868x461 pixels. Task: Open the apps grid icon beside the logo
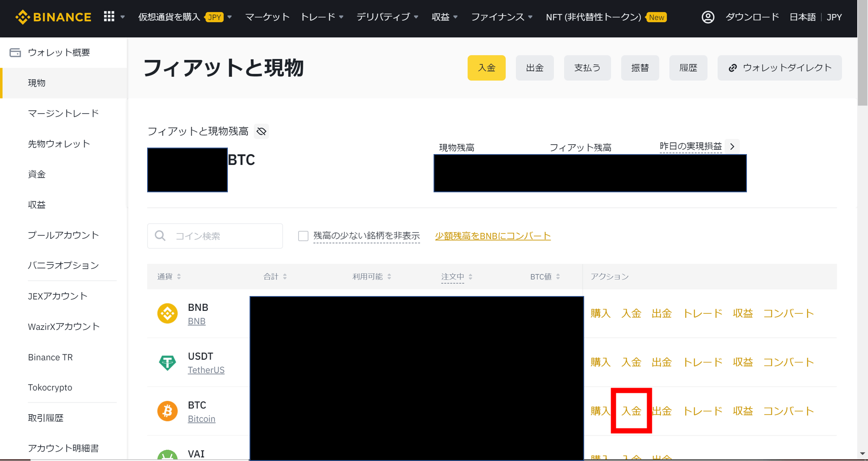pyautogui.click(x=108, y=17)
